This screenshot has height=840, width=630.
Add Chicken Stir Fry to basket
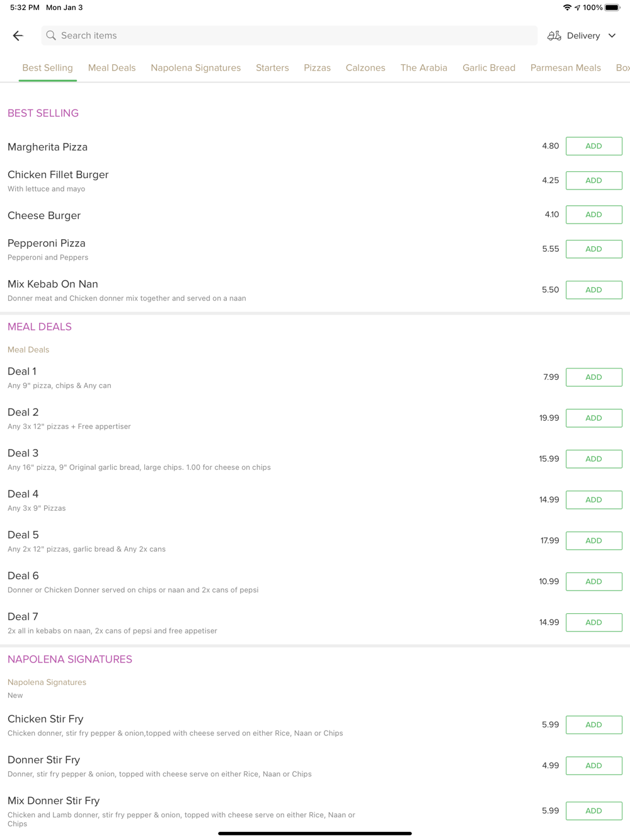click(593, 725)
